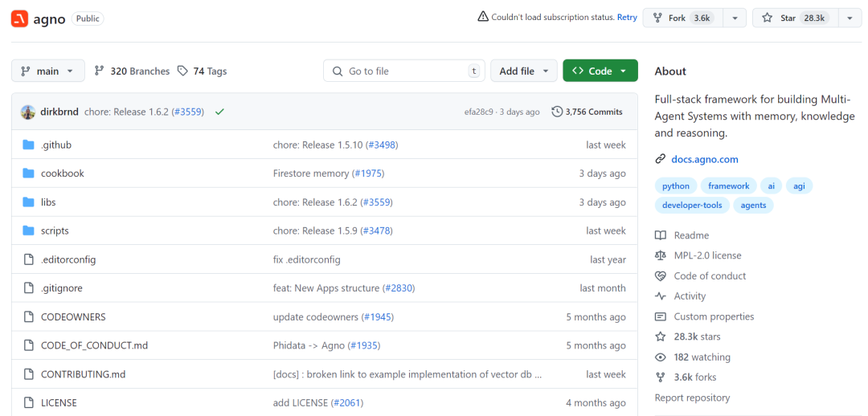Viewport: 868px width, 416px height.
Task: Open pull request #3559 in latest commit
Action: (187, 112)
